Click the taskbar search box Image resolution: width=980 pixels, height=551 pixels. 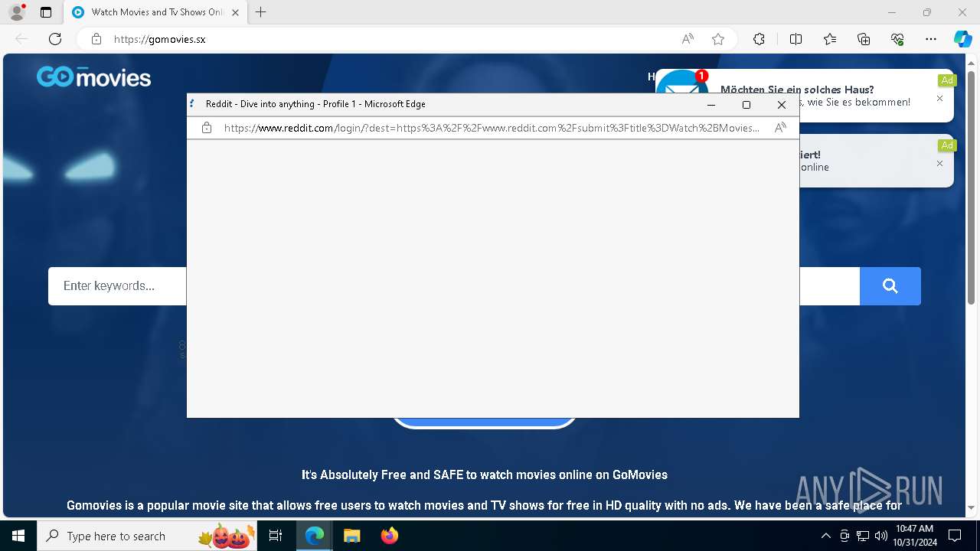[x=148, y=536]
